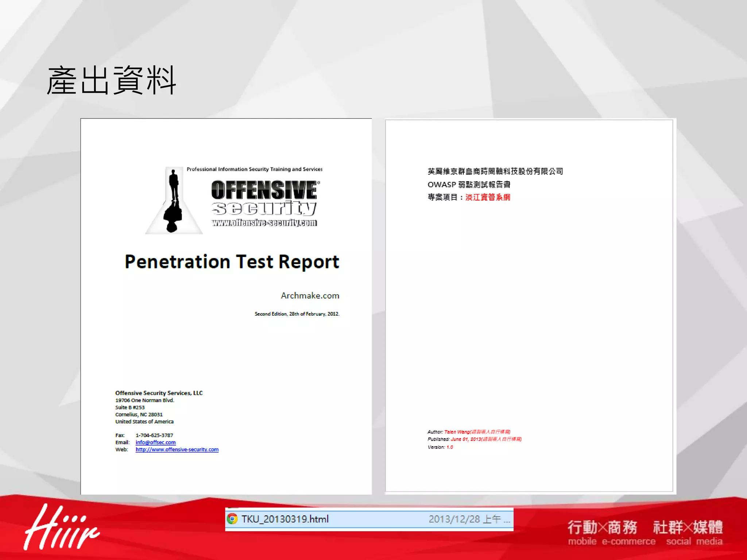The width and height of the screenshot is (747, 560).
Task: Click the fax number 1-704-625-3787
Action: [154, 435]
